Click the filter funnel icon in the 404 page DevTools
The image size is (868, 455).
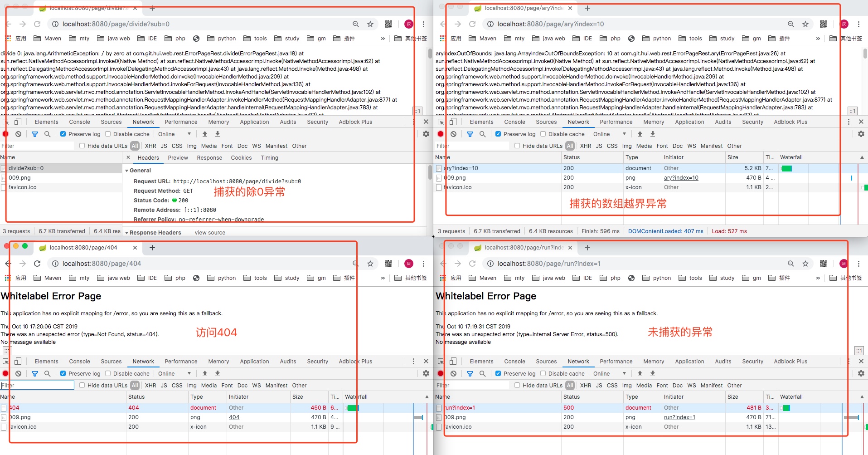coord(35,373)
